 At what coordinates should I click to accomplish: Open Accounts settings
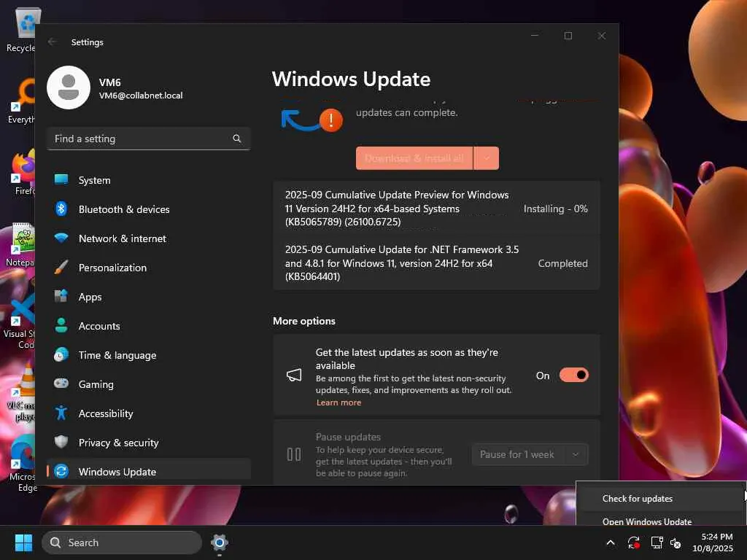pos(149,326)
